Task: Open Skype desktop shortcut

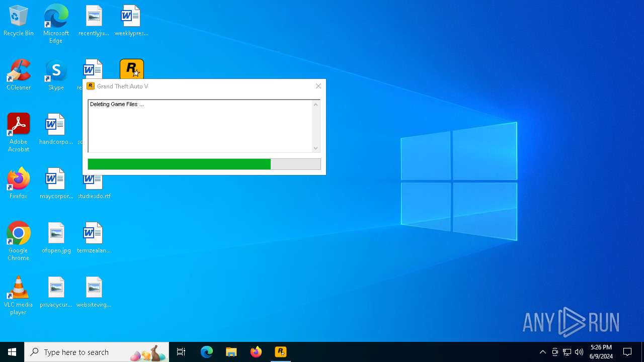Action: tap(56, 75)
